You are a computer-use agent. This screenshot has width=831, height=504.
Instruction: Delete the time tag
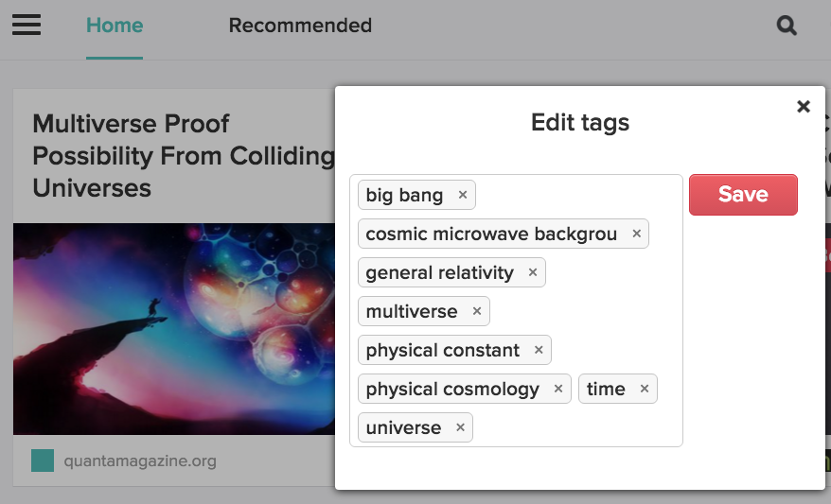point(645,389)
